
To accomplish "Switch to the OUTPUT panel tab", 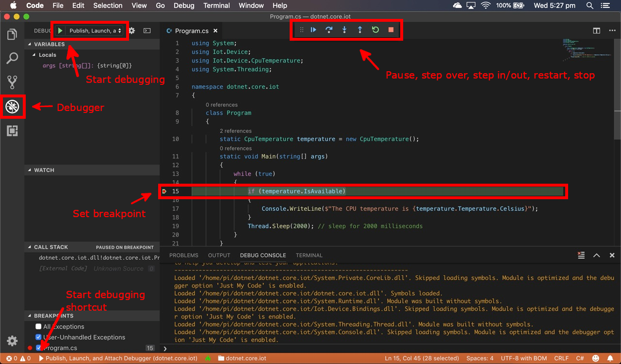I will (219, 255).
